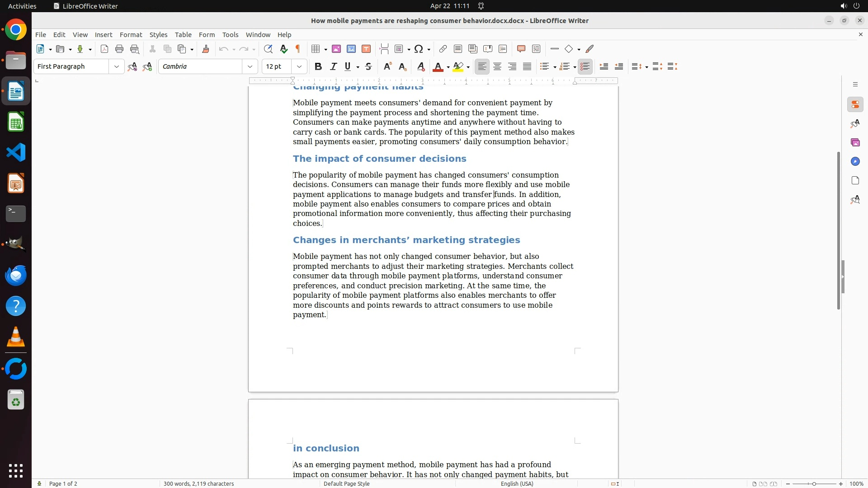
Task: Open the Find & Replace tool
Action: [268, 49]
